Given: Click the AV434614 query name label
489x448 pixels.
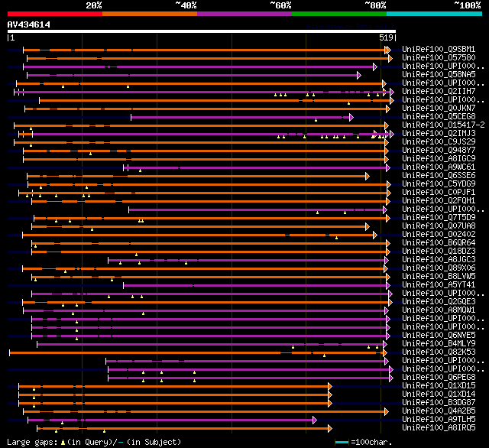Looking at the screenshot, I should point(29,24).
